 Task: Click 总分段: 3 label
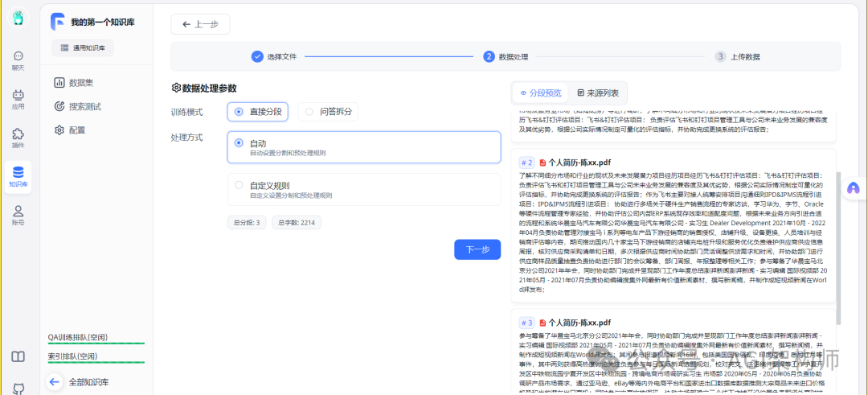point(247,223)
